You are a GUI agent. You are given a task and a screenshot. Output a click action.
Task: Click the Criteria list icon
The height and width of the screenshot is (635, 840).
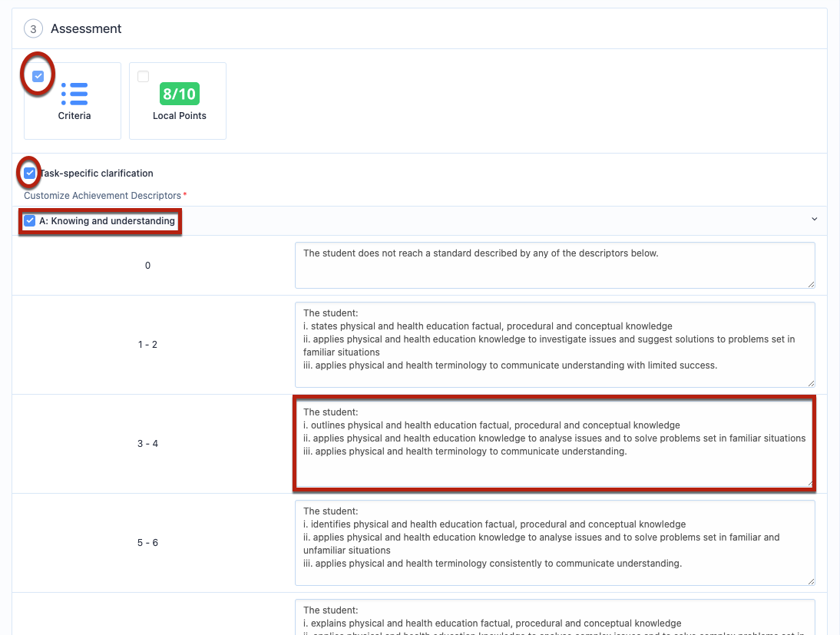pyautogui.click(x=74, y=94)
